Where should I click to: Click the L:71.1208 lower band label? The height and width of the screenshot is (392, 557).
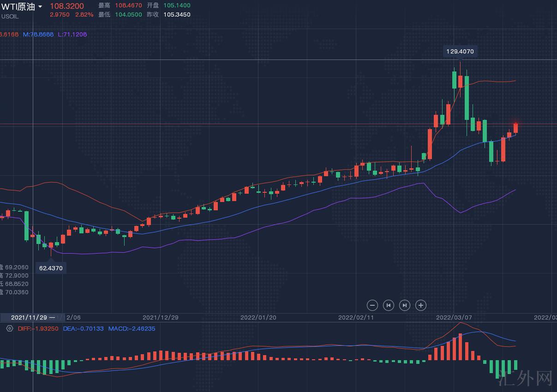(72, 34)
